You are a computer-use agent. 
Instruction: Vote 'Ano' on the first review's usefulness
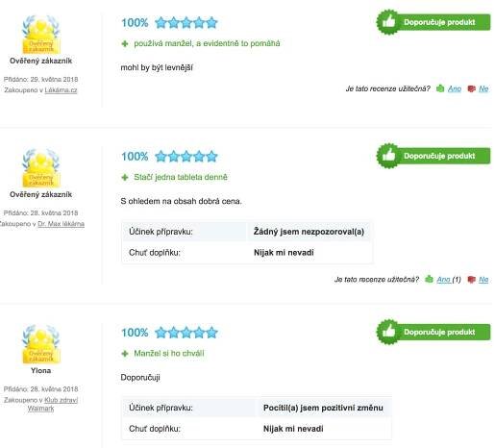coord(455,88)
